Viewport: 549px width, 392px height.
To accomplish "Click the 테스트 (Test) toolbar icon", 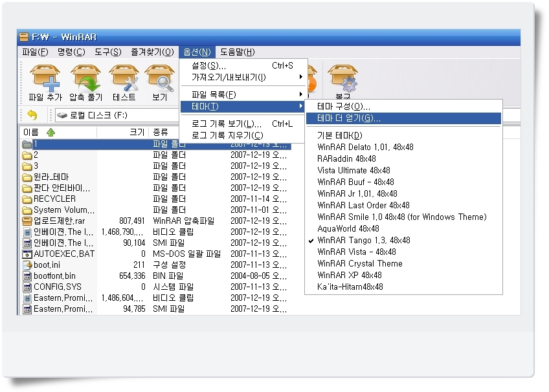I will pos(124,78).
